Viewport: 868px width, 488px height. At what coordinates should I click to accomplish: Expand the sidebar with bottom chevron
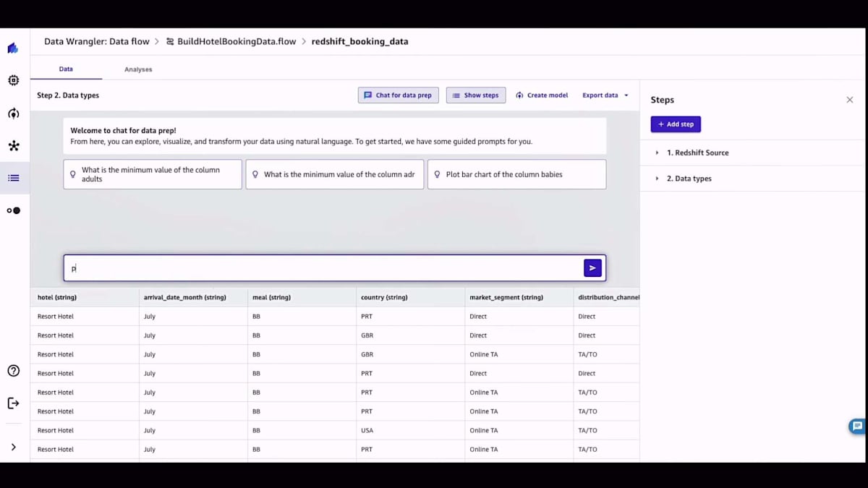click(13, 448)
